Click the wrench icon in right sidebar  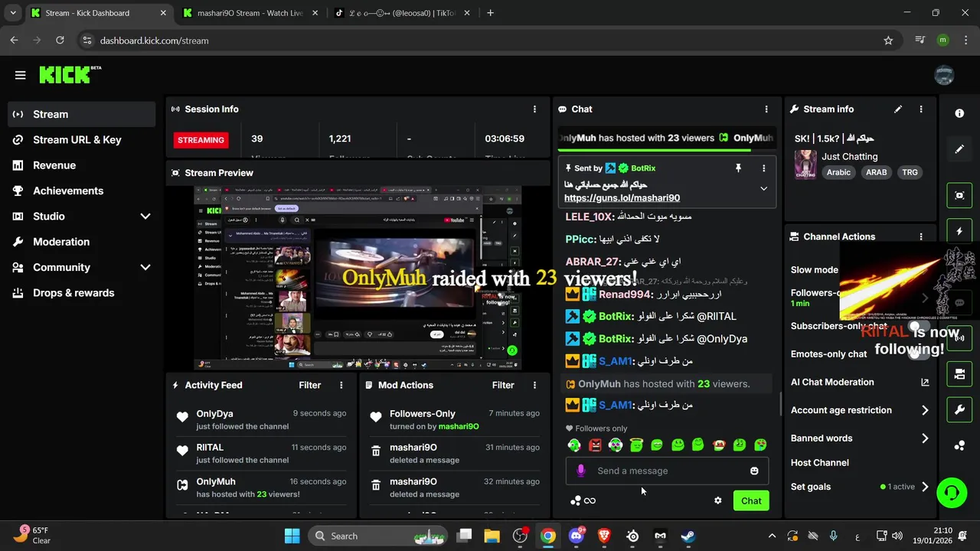click(959, 409)
